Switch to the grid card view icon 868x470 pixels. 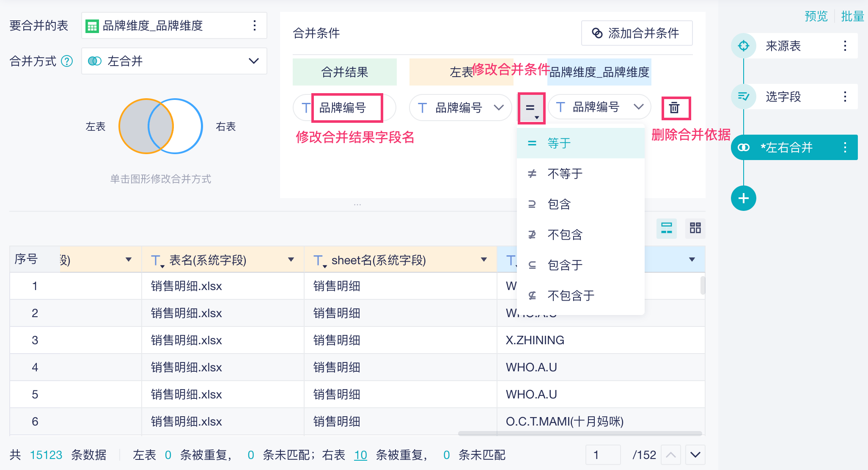click(695, 228)
